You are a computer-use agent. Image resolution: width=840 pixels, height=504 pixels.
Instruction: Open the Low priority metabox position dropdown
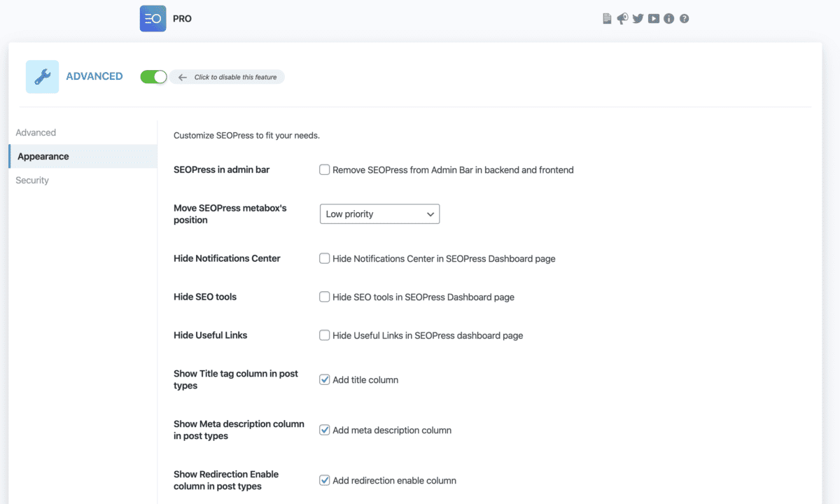[x=379, y=214]
